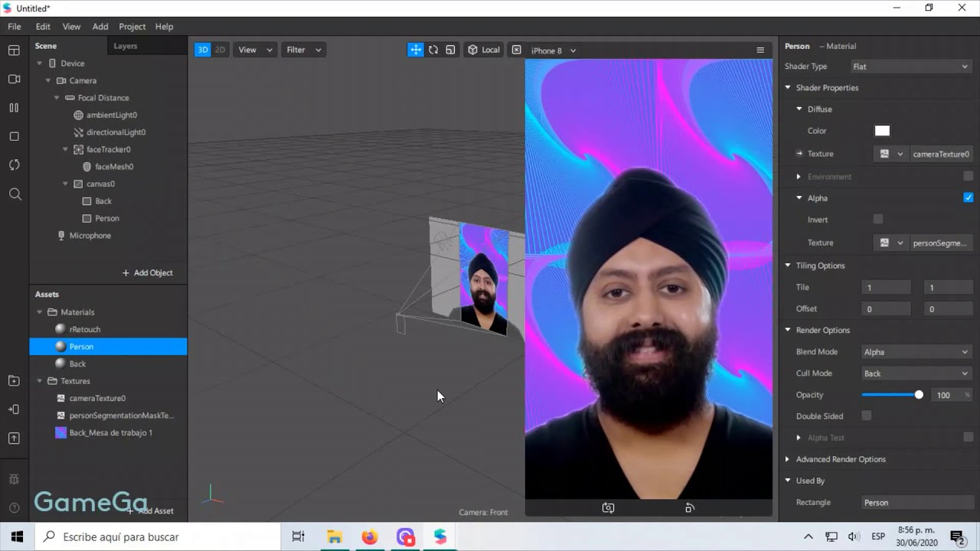Disable the Alpha checkbox
980x551 pixels.
click(969, 197)
